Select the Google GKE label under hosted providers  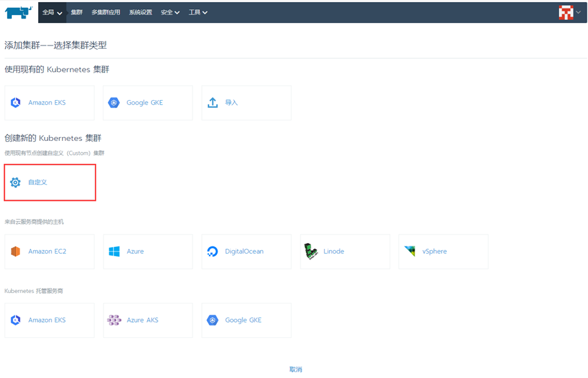[243, 320]
